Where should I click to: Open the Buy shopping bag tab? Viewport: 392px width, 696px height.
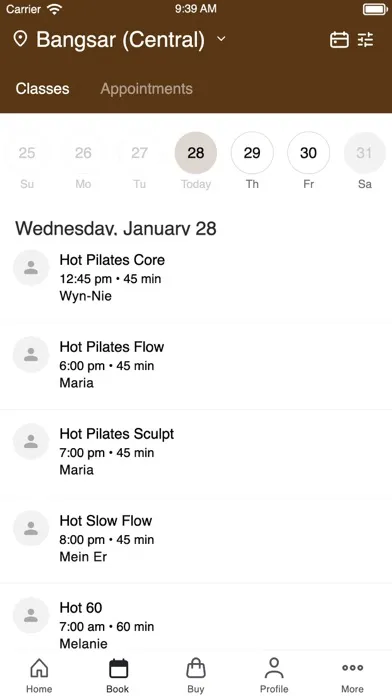click(196, 675)
